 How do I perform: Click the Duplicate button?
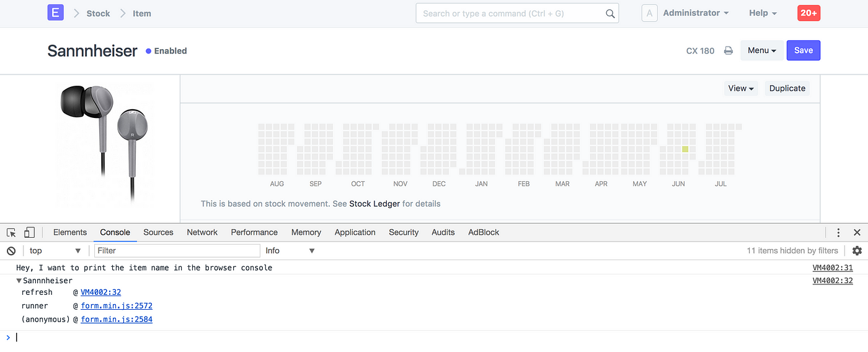click(x=787, y=88)
